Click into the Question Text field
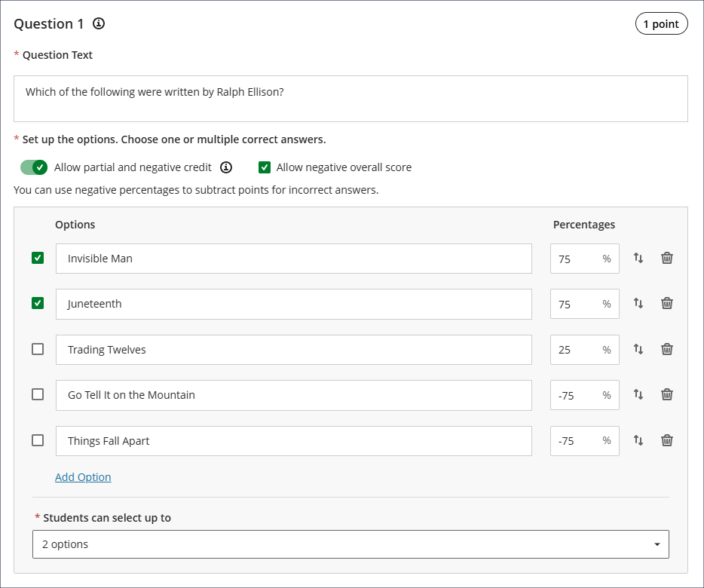The image size is (704, 588). (350, 99)
